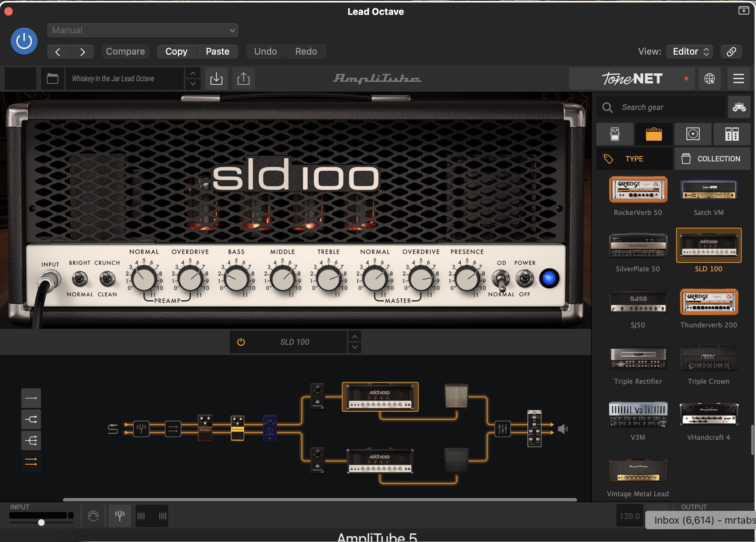Open the ToneNET panel
Screen dimensions: 756x542
632,78
